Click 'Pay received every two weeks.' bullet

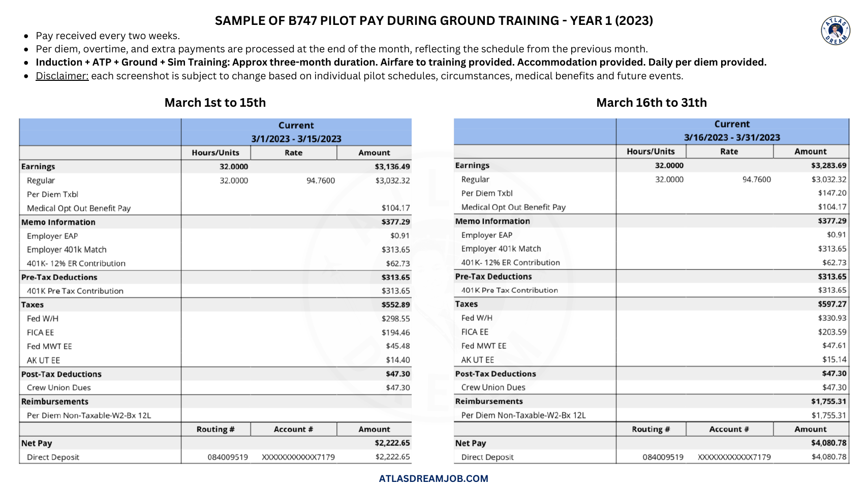pyautogui.click(x=108, y=36)
